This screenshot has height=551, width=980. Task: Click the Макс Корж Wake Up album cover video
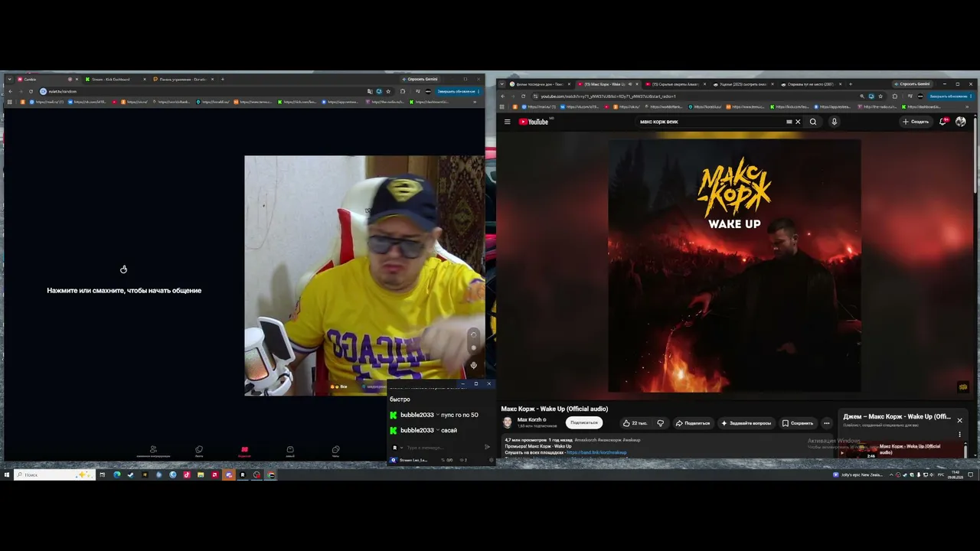coord(735,266)
